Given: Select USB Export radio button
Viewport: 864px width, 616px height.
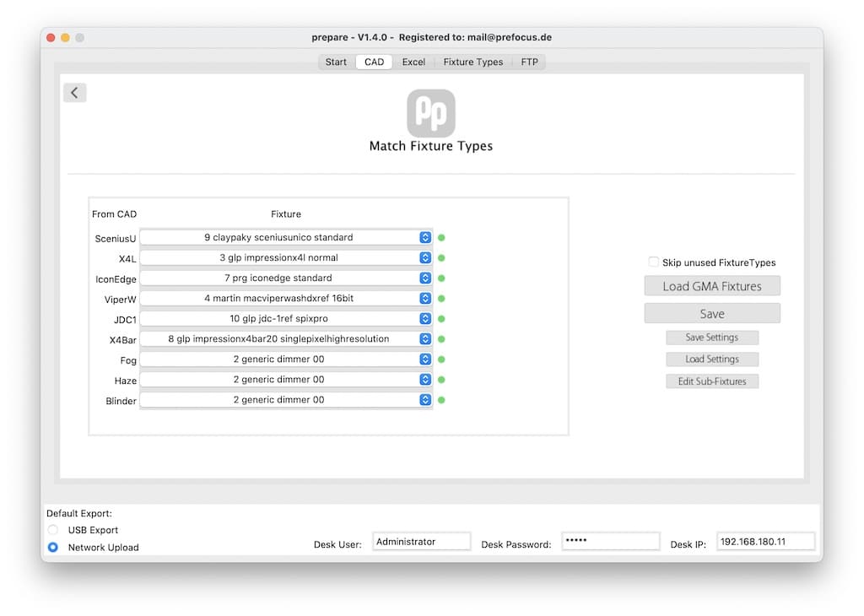Looking at the screenshot, I should click(x=53, y=530).
